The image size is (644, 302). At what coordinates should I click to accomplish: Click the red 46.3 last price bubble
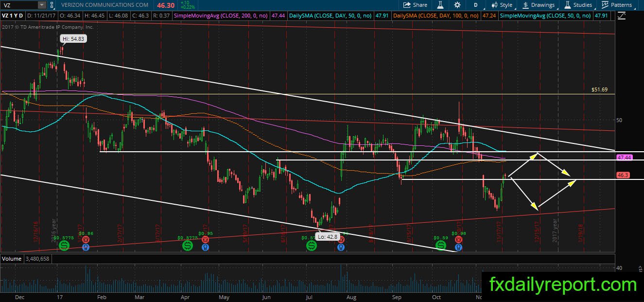coord(624,175)
